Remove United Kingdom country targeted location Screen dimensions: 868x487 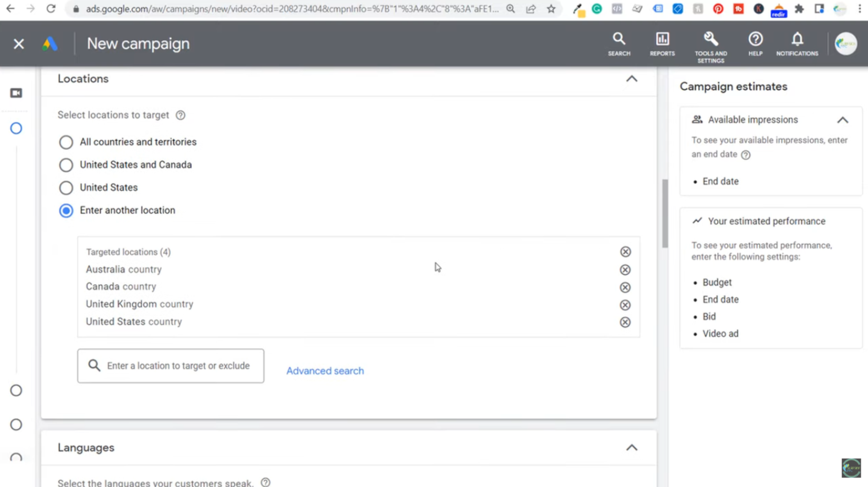(625, 305)
